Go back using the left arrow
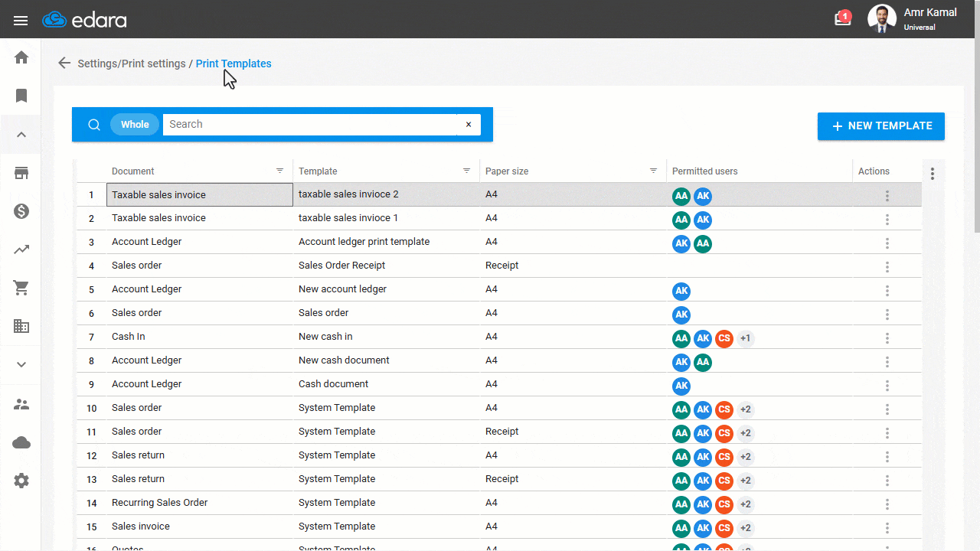Viewport: 980px width, 551px height. 64,64
